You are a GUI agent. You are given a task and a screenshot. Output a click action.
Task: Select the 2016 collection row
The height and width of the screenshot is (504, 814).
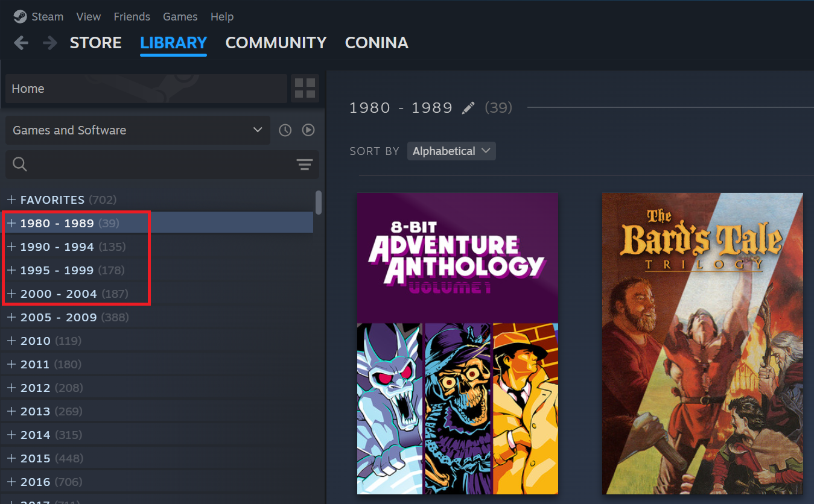tap(158, 482)
